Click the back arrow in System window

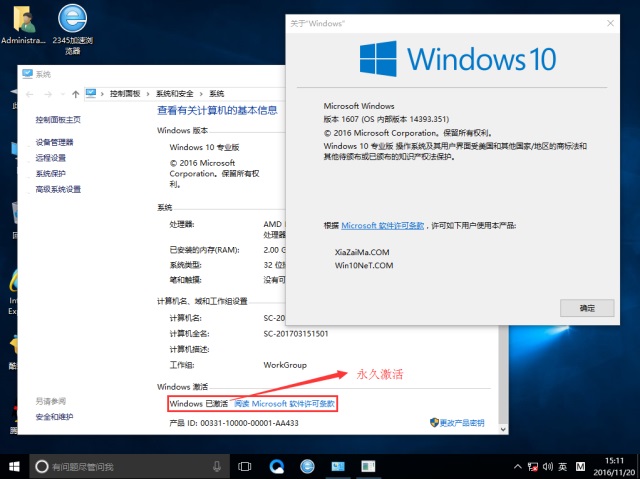30,93
